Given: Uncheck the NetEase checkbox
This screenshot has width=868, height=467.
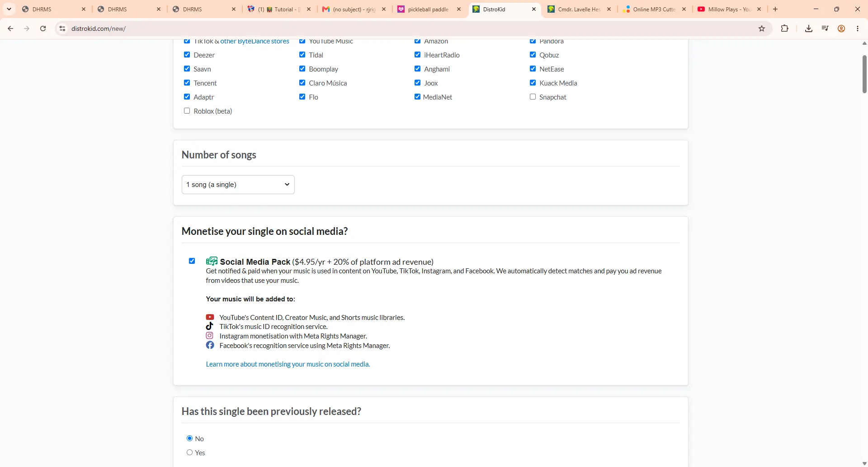Looking at the screenshot, I should (533, 69).
